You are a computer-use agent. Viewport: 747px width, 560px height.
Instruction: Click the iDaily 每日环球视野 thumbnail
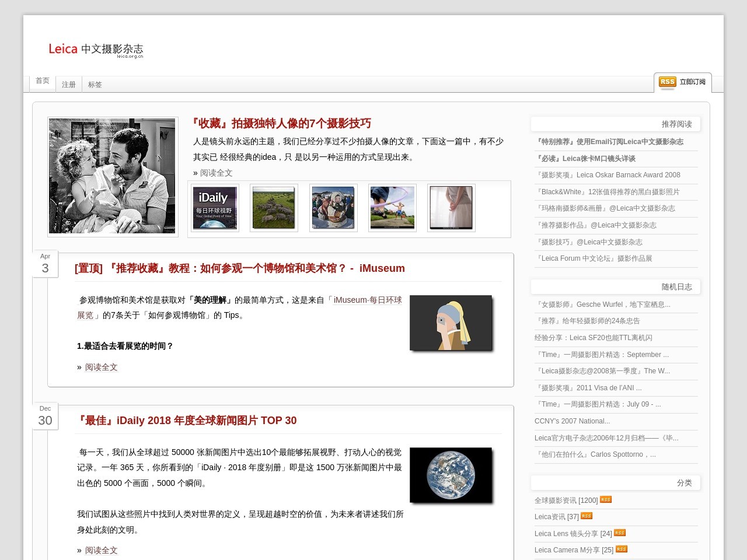pos(214,208)
